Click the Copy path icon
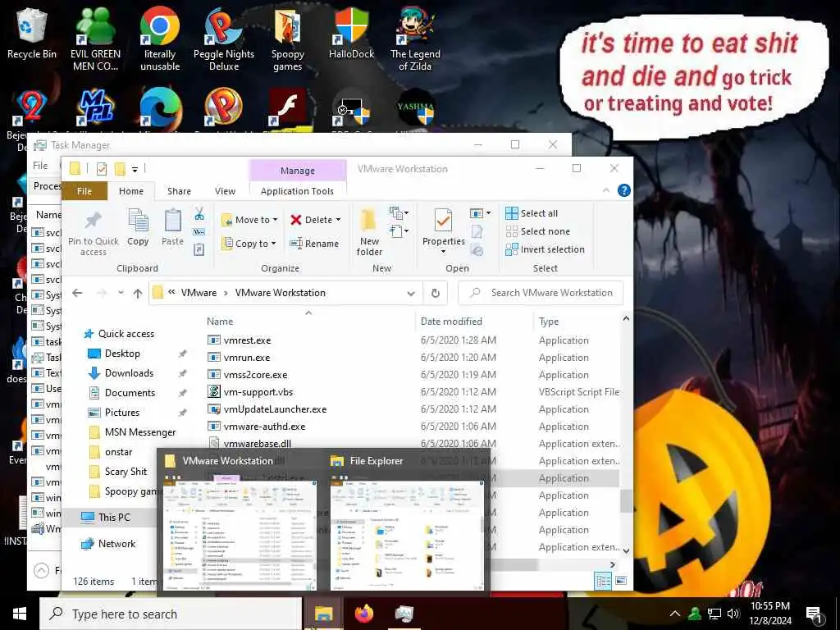840x630 pixels. point(199,232)
